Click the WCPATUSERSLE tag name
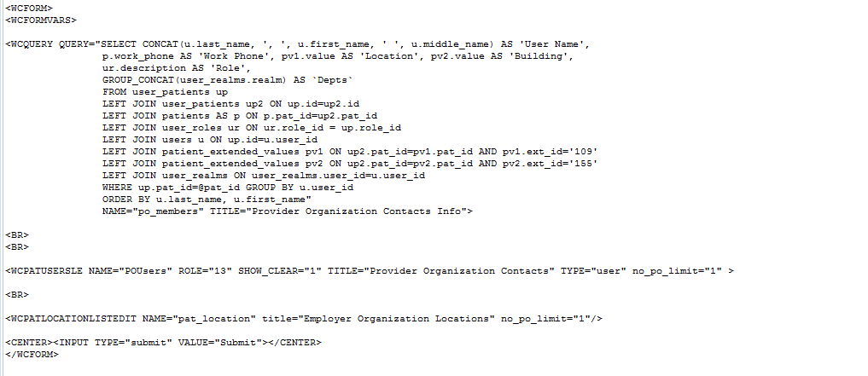 click(x=46, y=271)
